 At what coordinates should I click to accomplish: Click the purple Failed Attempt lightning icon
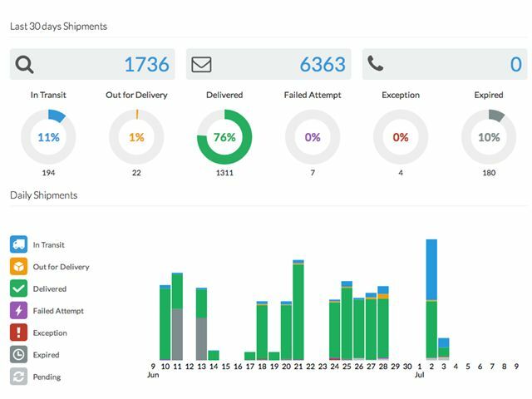[19, 311]
